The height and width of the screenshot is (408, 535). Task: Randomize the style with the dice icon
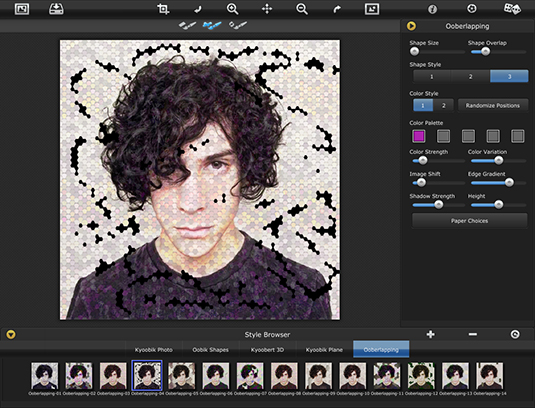pos(512,9)
